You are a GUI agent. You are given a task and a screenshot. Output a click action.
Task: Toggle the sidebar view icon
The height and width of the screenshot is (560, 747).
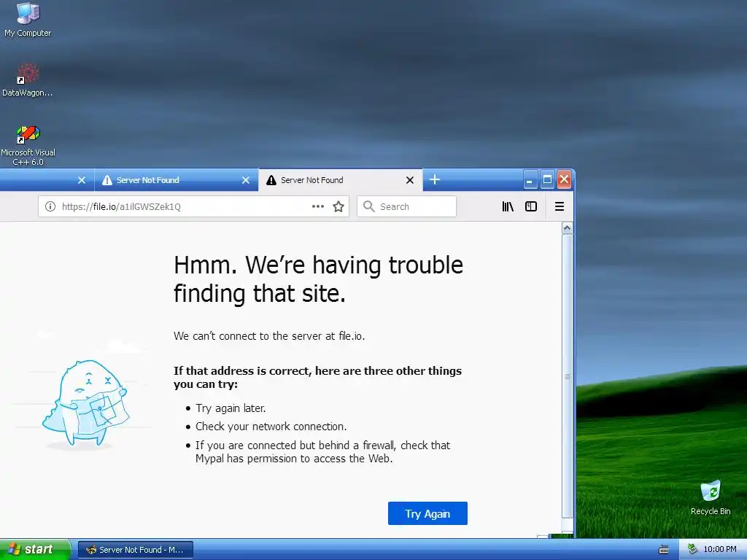tap(531, 206)
